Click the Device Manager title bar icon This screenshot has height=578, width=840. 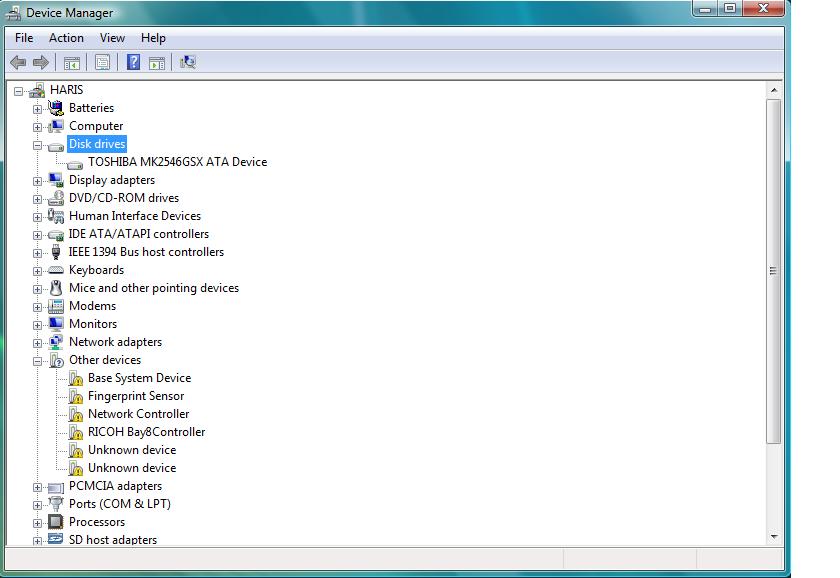click(x=13, y=13)
